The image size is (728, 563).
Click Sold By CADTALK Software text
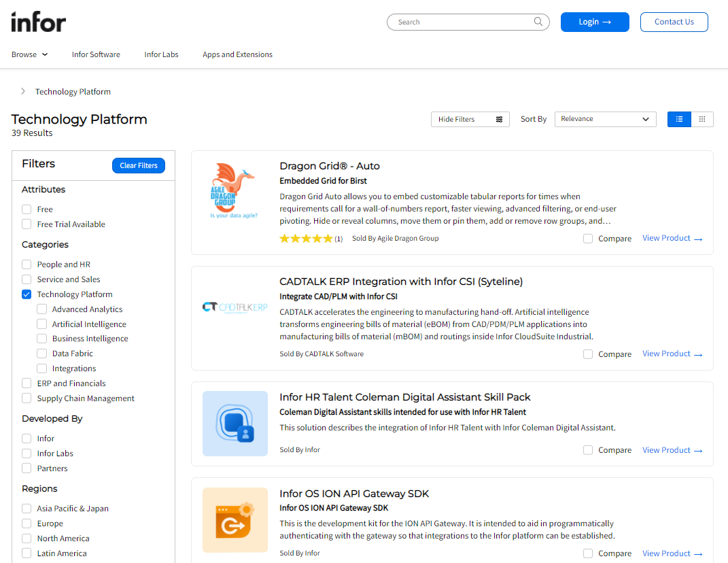pos(322,354)
